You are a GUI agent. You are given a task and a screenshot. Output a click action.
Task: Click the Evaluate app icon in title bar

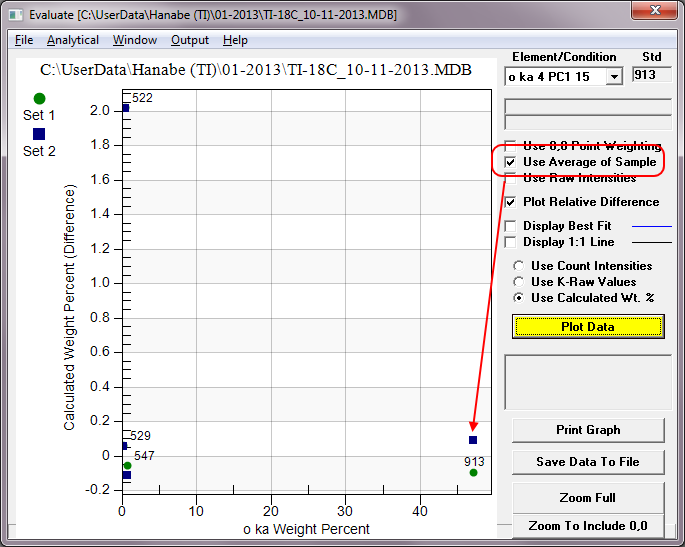13,13
